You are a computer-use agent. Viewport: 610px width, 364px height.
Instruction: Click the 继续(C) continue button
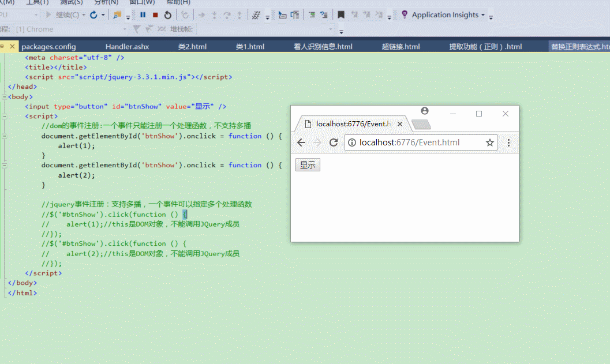coord(62,15)
